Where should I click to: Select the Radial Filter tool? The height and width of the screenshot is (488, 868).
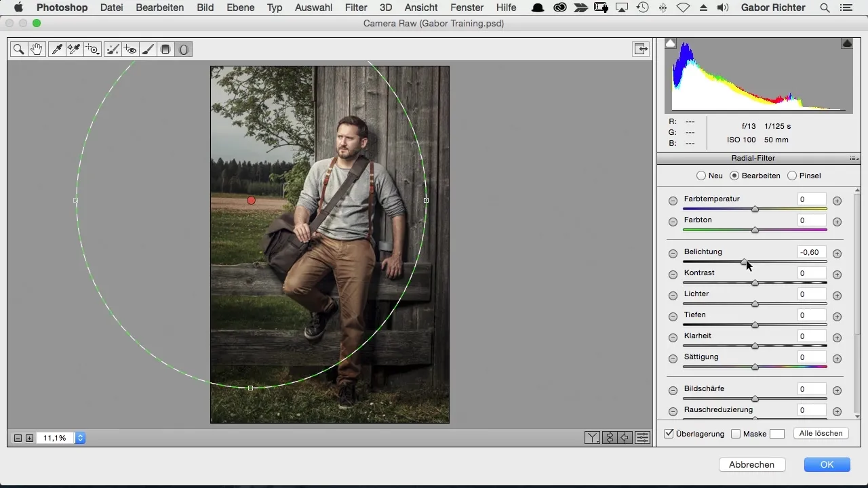pos(183,49)
